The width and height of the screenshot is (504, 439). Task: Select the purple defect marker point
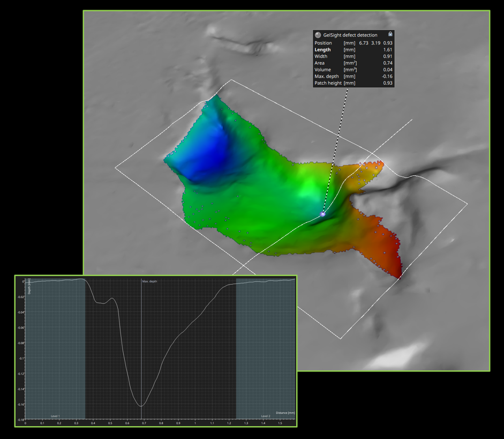point(323,214)
